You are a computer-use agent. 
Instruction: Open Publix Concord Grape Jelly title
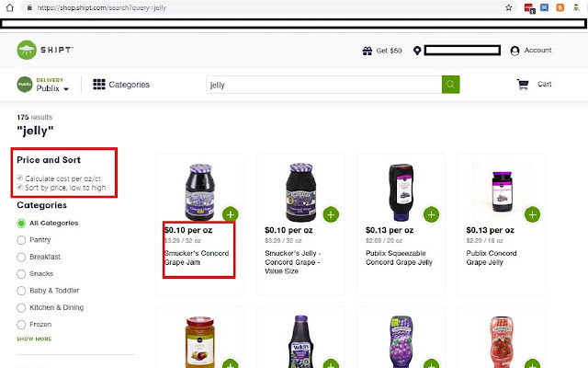[x=492, y=258]
